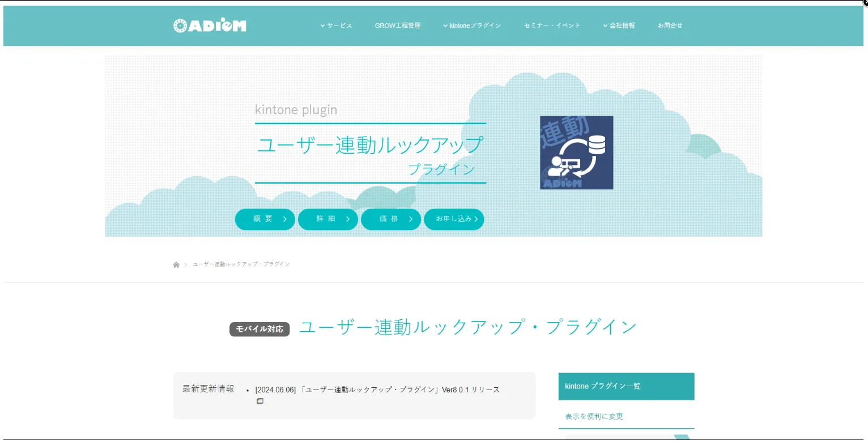
Task: Expand the 会社情報 dropdown menu
Action: [x=619, y=26]
